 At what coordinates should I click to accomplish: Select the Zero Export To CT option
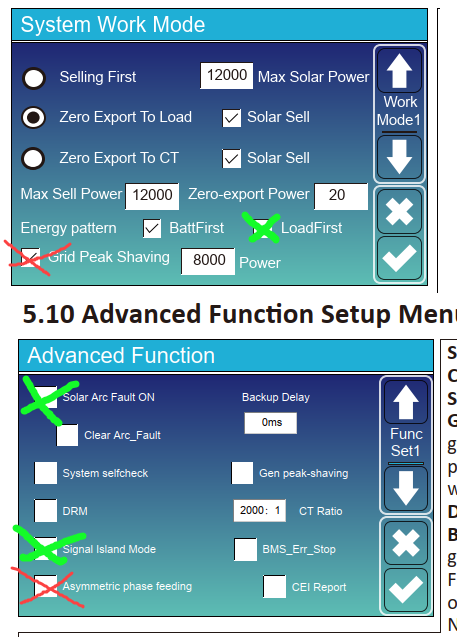click(x=34, y=158)
